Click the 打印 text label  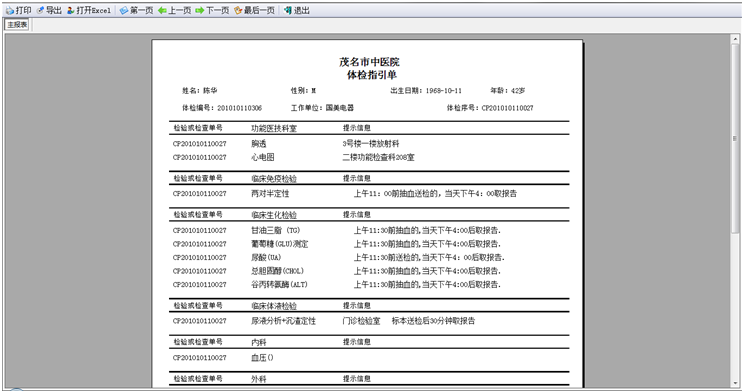[x=23, y=10]
